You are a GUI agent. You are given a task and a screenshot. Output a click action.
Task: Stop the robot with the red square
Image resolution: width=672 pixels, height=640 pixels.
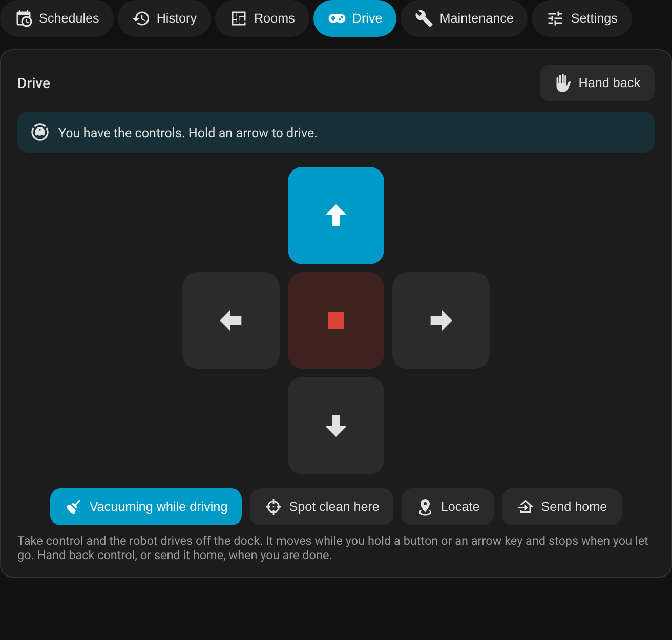[336, 321]
